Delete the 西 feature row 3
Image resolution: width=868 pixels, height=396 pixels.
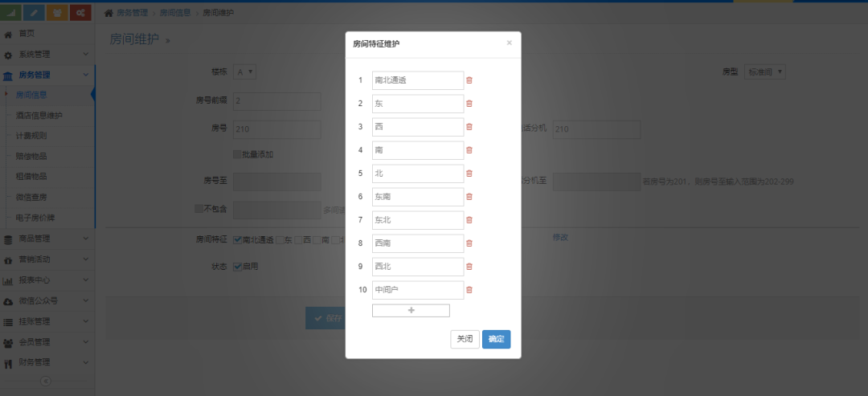(x=469, y=127)
